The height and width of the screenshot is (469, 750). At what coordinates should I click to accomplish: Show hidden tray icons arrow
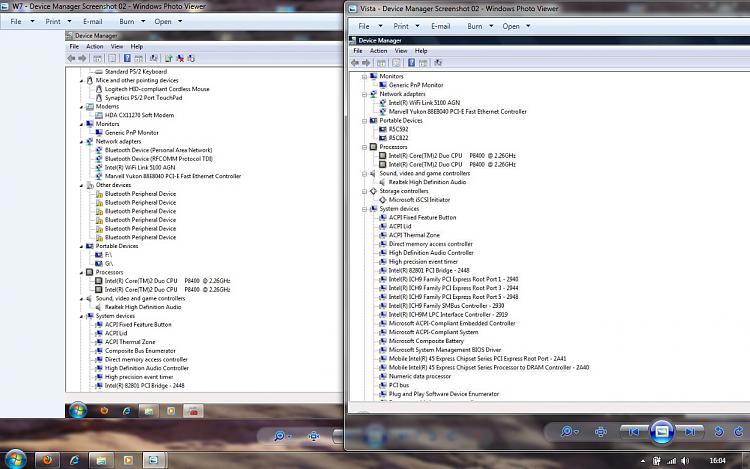pyautogui.click(x=643, y=461)
